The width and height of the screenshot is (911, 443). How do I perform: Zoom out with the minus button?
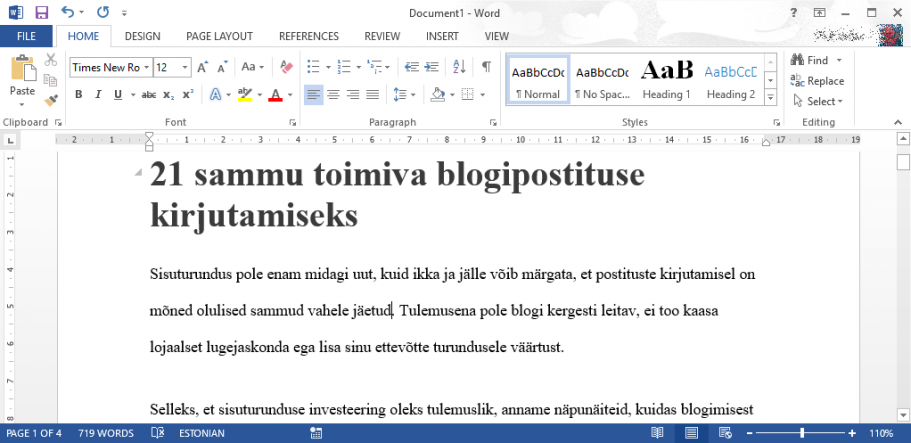(749, 433)
